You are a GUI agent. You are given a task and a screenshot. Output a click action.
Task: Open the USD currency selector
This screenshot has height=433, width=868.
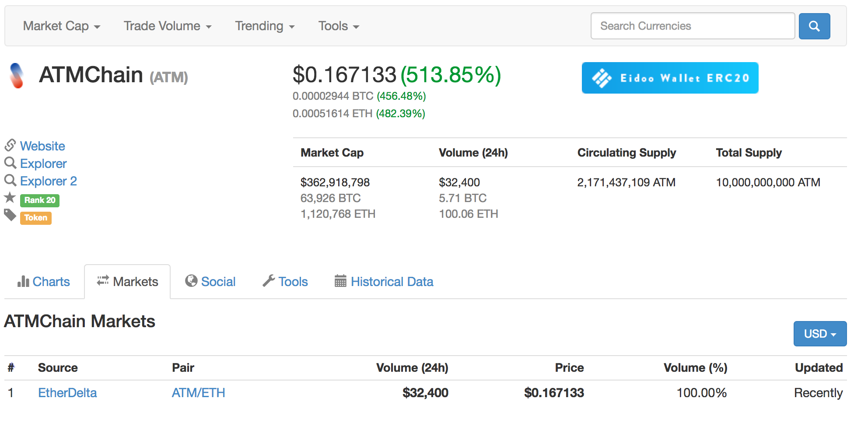click(x=820, y=334)
